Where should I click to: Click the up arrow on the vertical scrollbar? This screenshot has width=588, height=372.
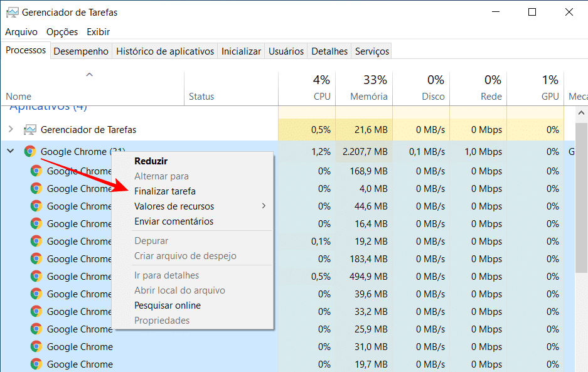[581, 112]
